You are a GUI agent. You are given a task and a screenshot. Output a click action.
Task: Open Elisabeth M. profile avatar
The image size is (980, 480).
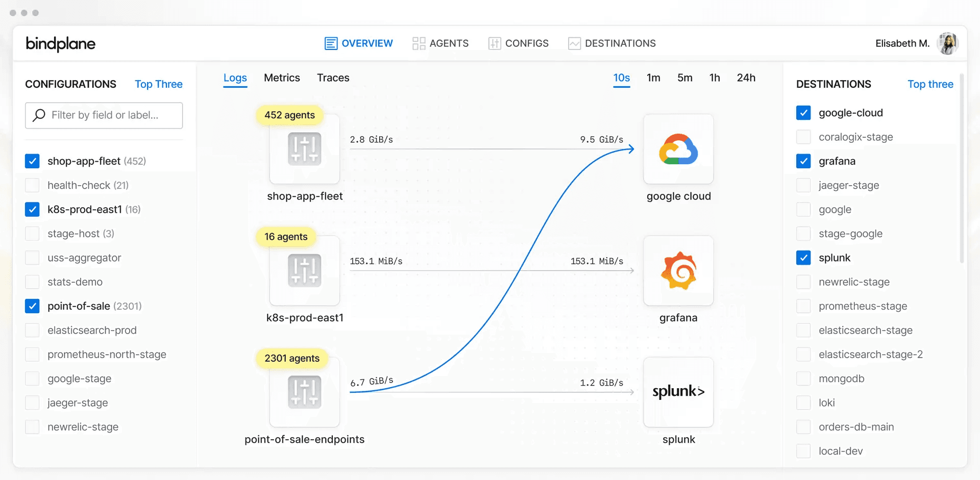(948, 43)
